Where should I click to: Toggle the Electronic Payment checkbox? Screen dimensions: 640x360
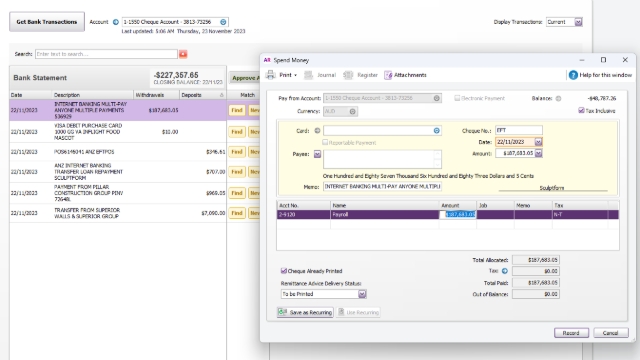click(457, 98)
